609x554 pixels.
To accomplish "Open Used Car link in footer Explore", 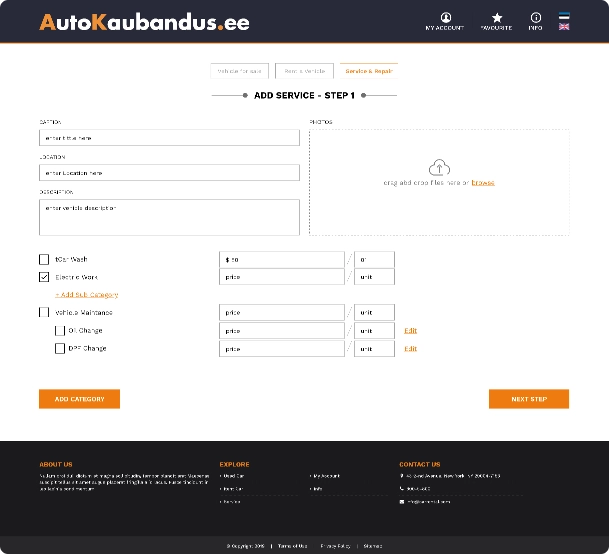I will (x=232, y=476).
